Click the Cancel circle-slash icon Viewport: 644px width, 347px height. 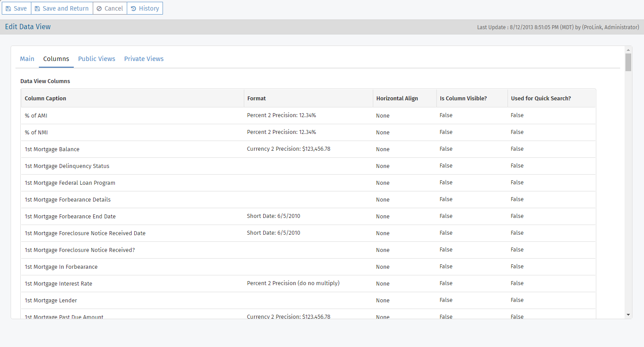pos(99,8)
